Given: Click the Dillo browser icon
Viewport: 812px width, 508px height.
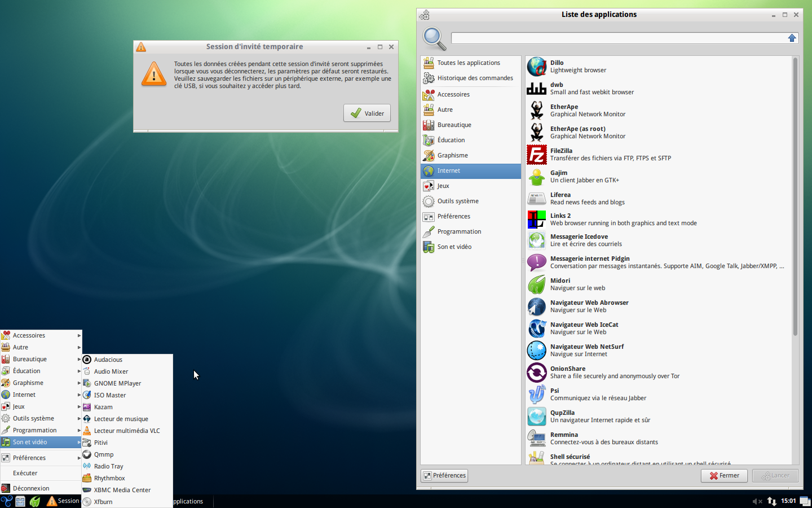Looking at the screenshot, I should 536,67.
